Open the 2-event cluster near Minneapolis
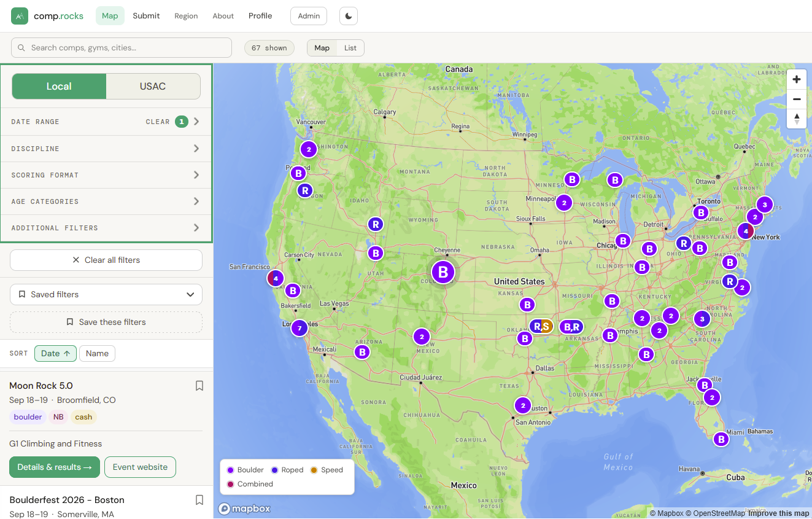Viewport: 812px width, 519px height. [x=564, y=203]
